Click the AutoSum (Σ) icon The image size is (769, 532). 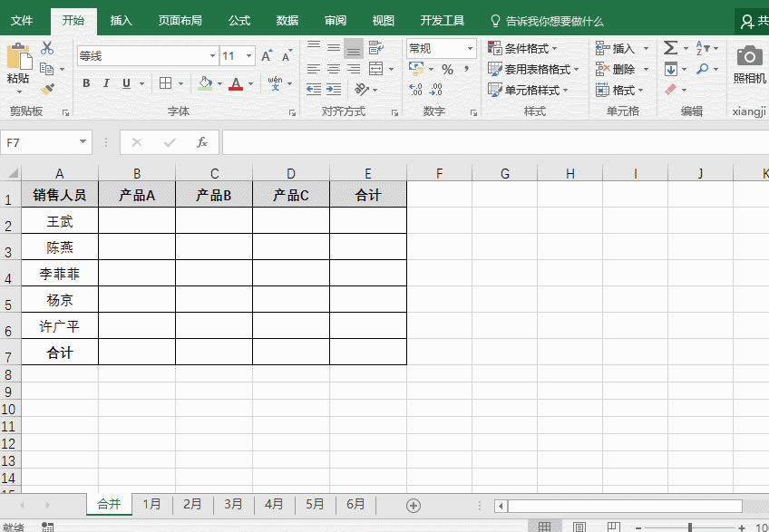[671, 47]
